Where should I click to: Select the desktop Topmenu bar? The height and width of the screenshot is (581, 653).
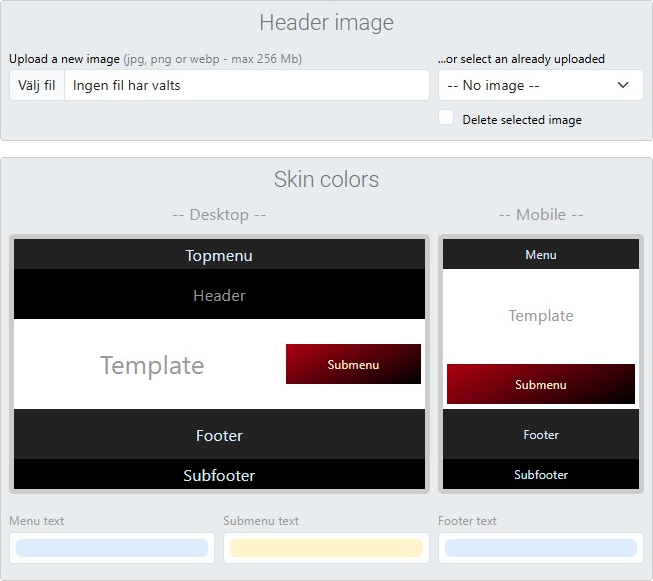(x=219, y=255)
